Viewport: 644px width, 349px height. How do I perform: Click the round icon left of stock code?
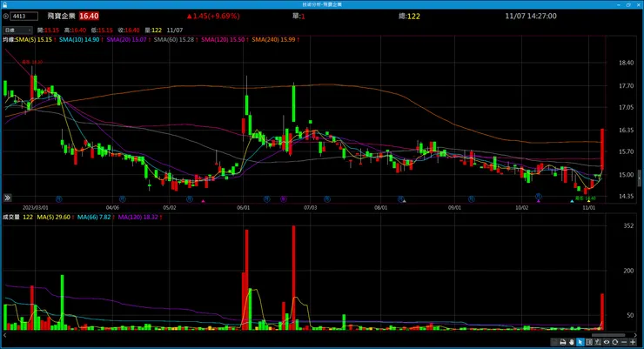[x=6, y=17]
